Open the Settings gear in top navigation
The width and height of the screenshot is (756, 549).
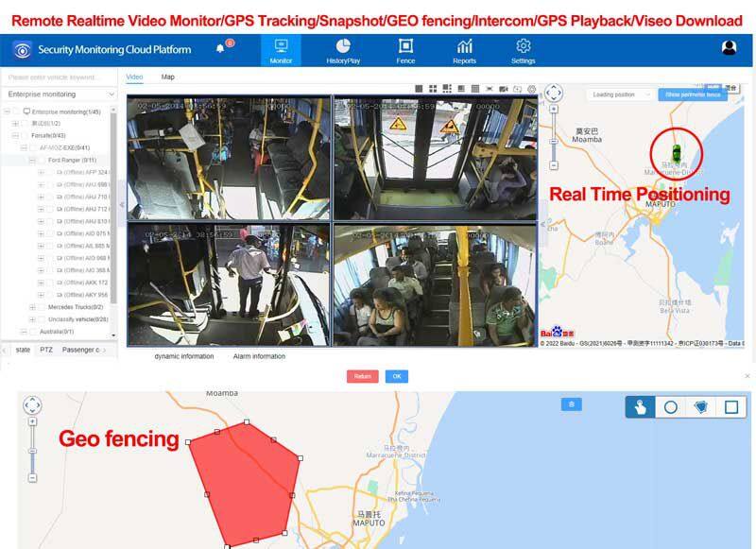(523, 51)
